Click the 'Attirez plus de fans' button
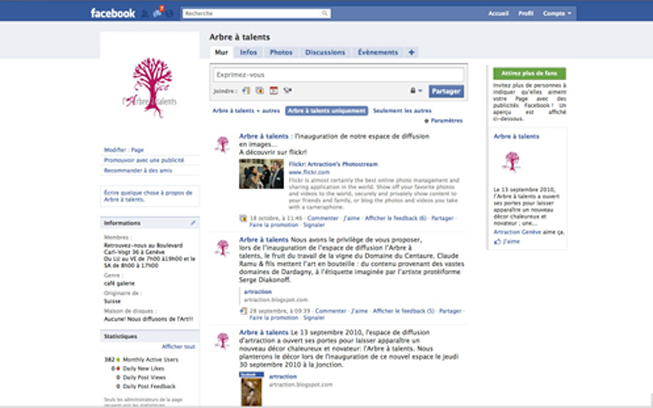 529,74
